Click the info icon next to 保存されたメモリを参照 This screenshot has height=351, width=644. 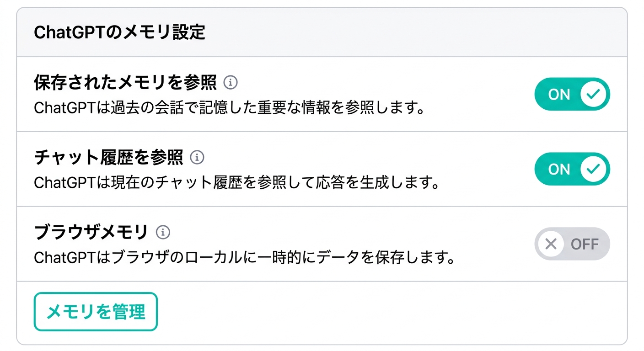pyautogui.click(x=231, y=83)
